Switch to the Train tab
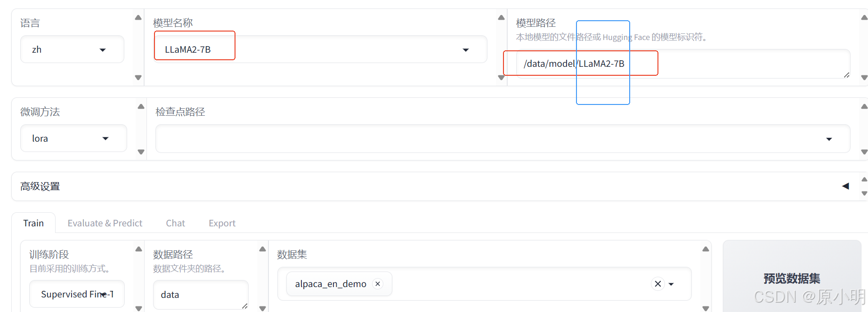868x312 pixels. click(33, 223)
